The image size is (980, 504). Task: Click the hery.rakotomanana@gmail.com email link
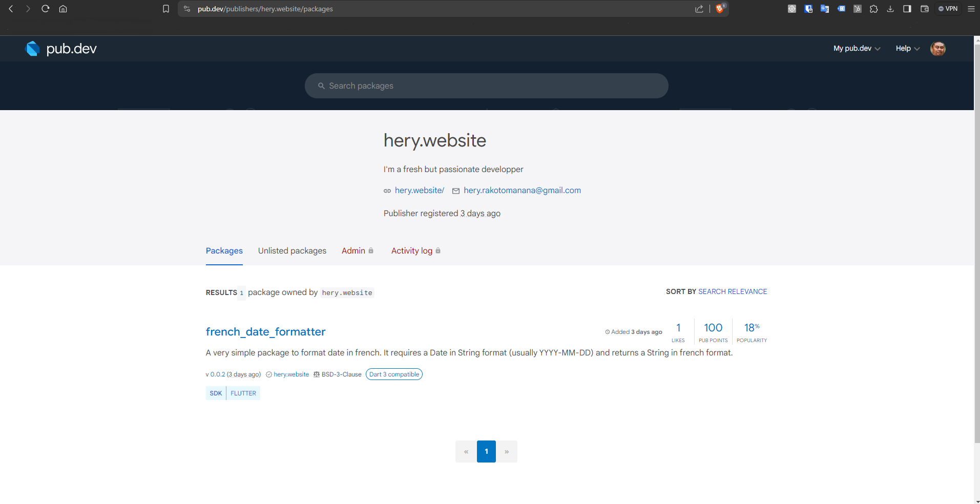coord(522,191)
